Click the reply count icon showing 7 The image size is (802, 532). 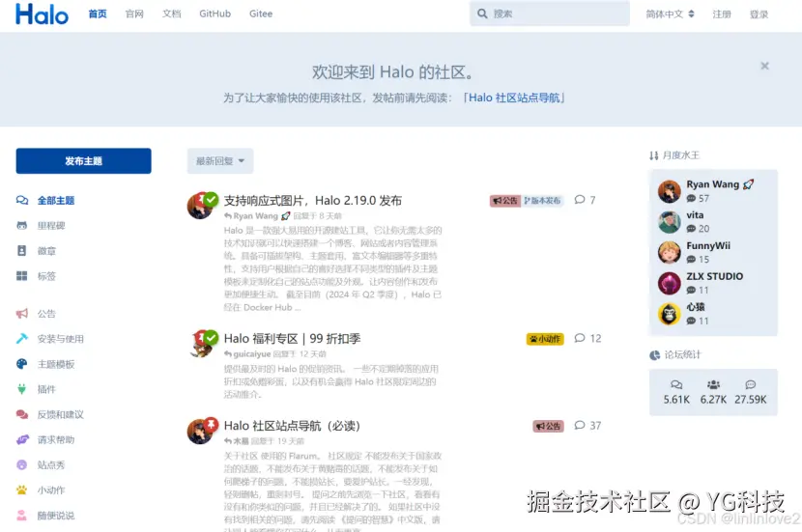coord(580,200)
